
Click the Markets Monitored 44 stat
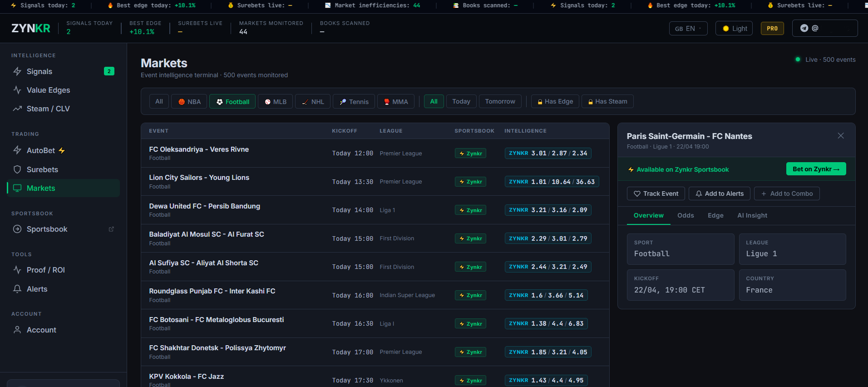[x=271, y=28]
